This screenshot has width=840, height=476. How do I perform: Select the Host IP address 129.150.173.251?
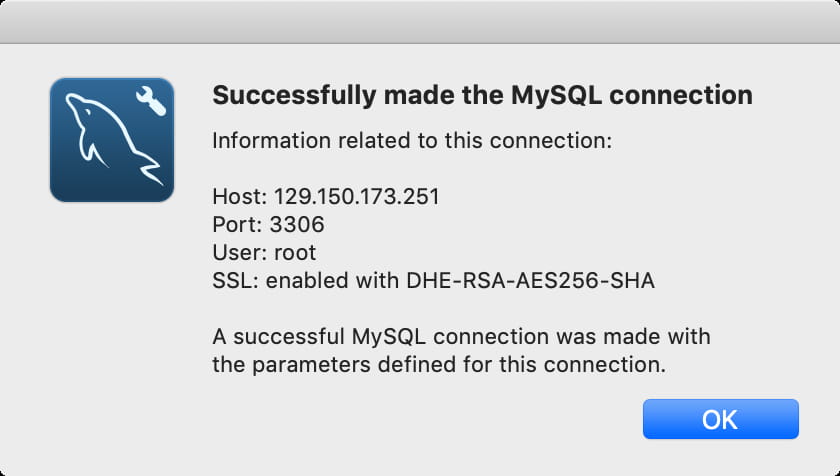(357, 197)
